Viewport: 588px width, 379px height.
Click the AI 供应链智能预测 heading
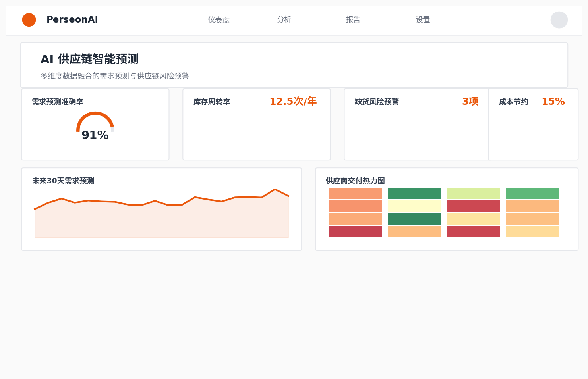click(x=89, y=59)
